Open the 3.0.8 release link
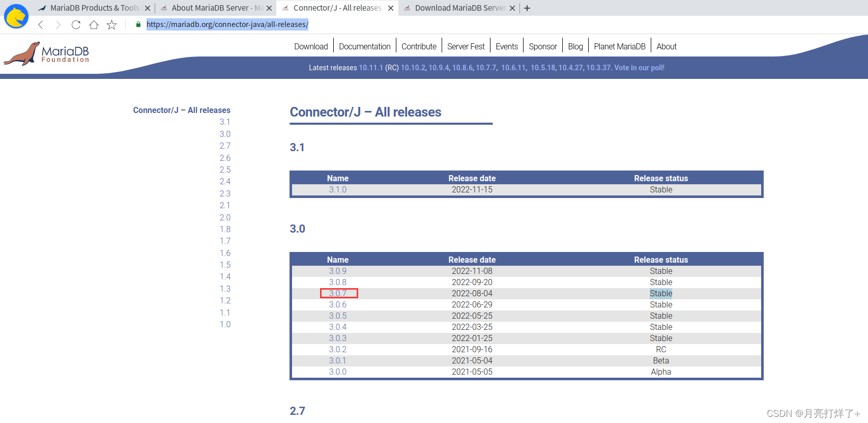This screenshot has width=868, height=423. pyautogui.click(x=338, y=282)
